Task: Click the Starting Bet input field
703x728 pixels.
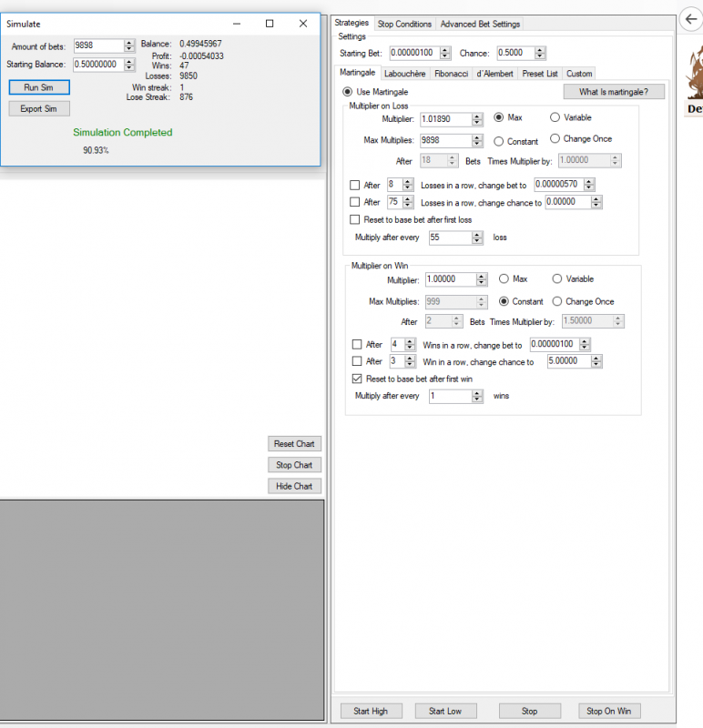Action: 415,53
